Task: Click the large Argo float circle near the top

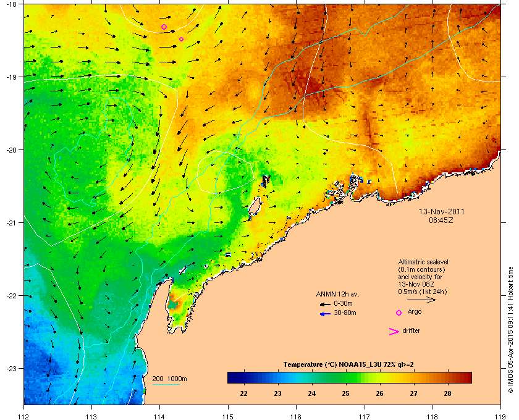Action: pyautogui.click(x=164, y=27)
